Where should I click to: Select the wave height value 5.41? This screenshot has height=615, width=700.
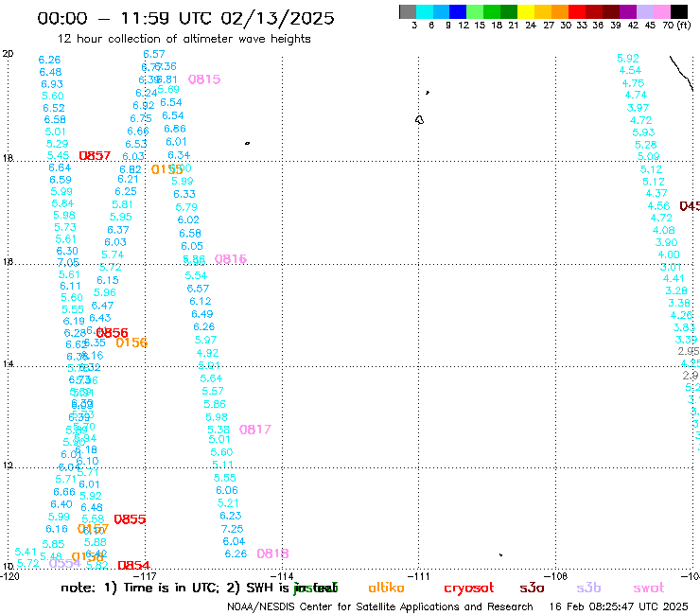point(26,552)
